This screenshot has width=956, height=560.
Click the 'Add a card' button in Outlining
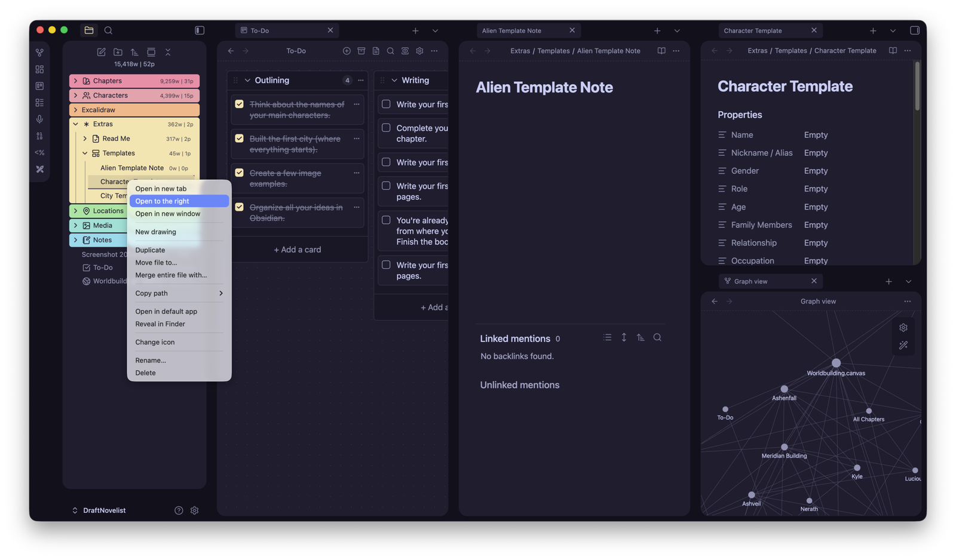(x=297, y=249)
